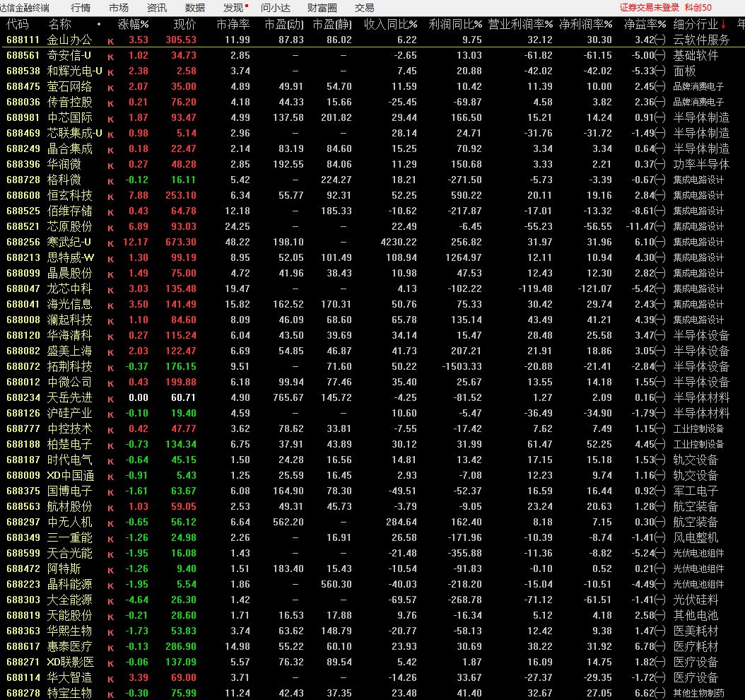Sort by the 涨幅% column header
Viewport: 745px width, 700px height.
(x=133, y=24)
